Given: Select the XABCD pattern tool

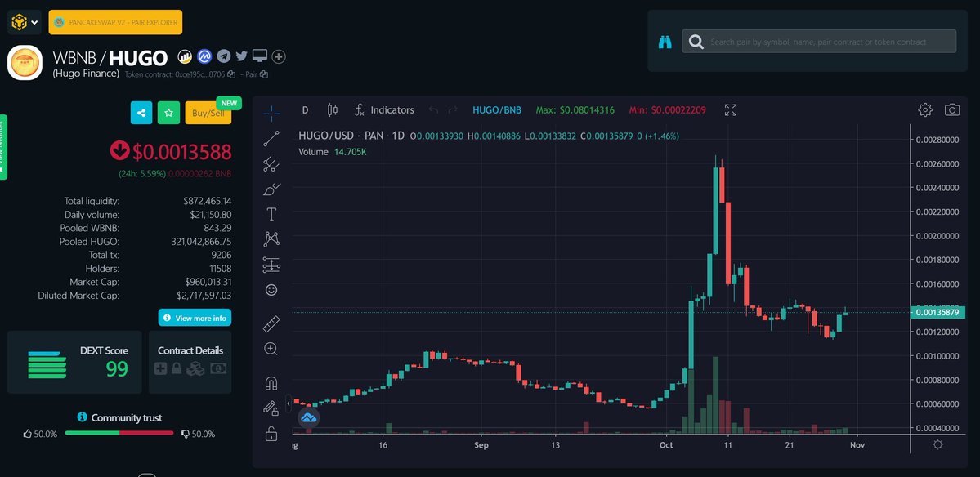Looking at the screenshot, I should 271,239.
